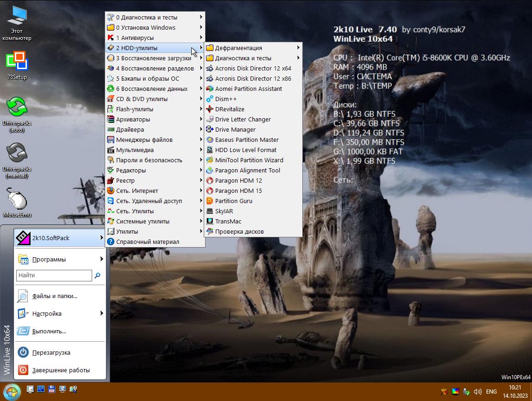Image resolution: width=532 pixels, height=401 pixels.
Task: Click Завершение работы shutdown button
Action: [60, 370]
